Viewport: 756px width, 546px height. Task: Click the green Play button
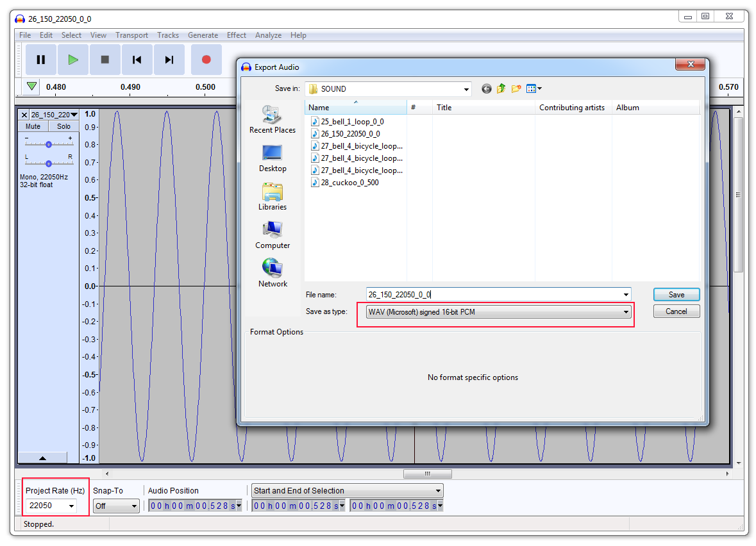(x=73, y=60)
